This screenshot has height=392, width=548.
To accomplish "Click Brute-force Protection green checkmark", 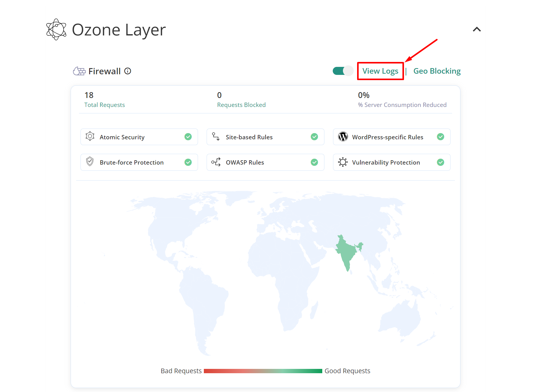I will 188,162.
